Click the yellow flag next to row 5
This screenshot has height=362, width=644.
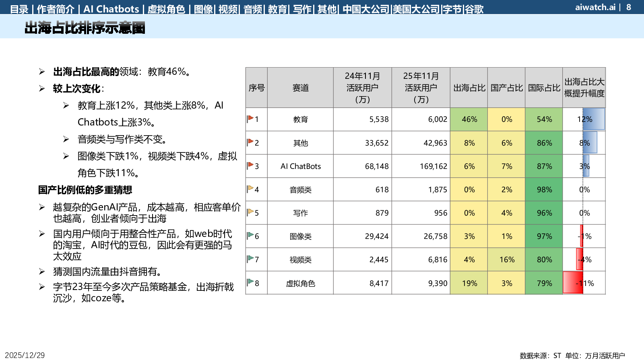(x=250, y=212)
